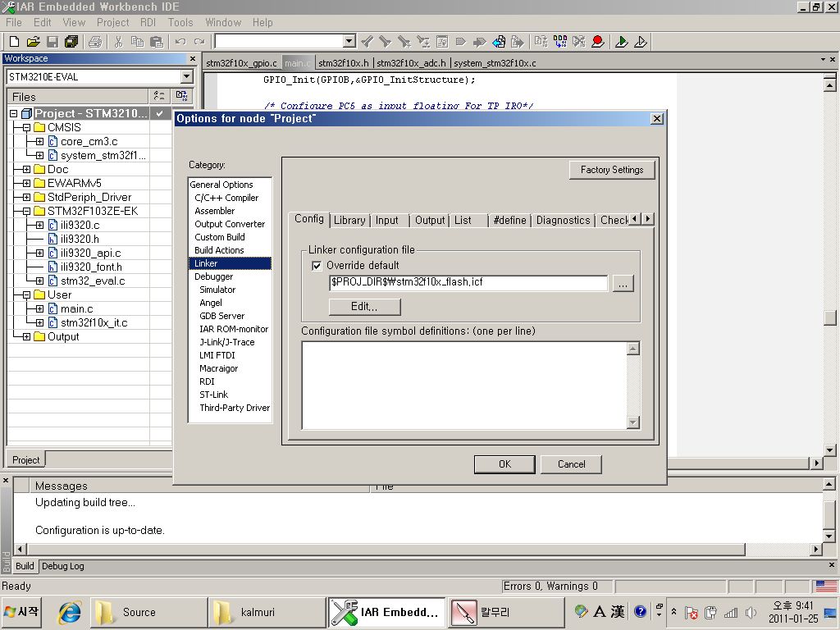The height and width of the screenshot is (630, 840).
Task: Select Debugger in the Category list
Action: [x=214, y=276]
